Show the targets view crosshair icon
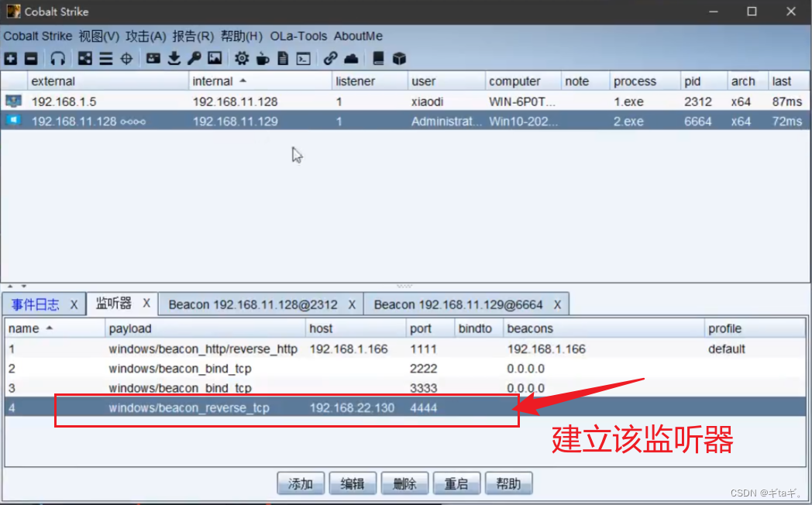This screenshot has height=505, width=812. pos(126,58)
